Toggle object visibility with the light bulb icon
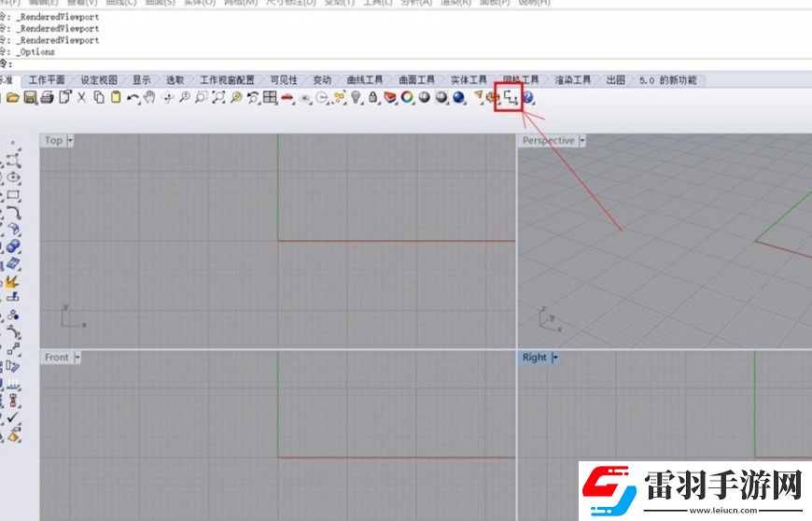The width and height of the screenshot is (812, 521). pos(356,97)
